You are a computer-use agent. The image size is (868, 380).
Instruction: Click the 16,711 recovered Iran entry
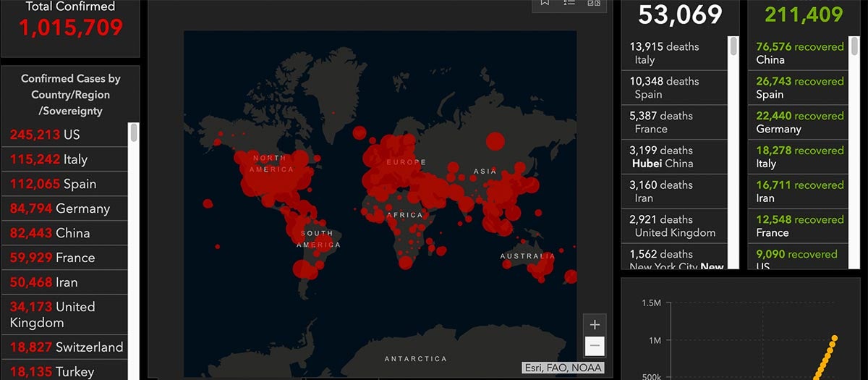799,192
